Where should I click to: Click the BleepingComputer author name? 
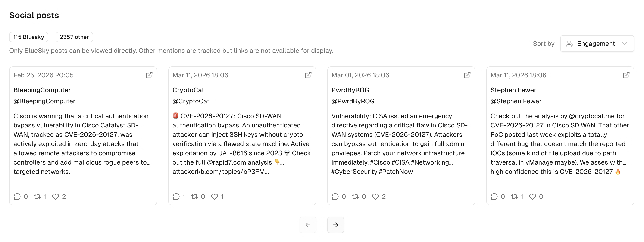(x=42, y=90)
